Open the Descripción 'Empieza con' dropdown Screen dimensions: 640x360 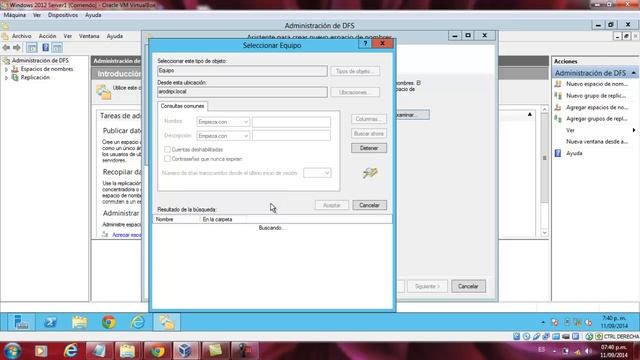point(223,136)
